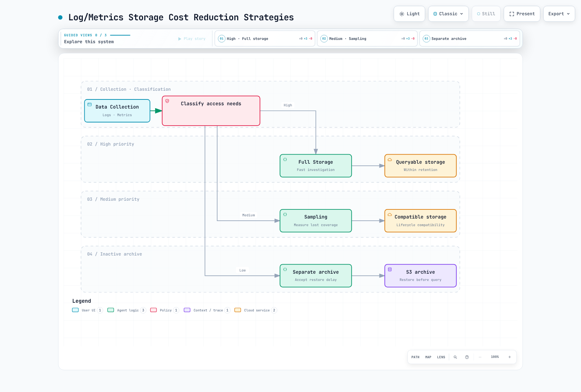Select the Compatible storage node
The image size is (581, 392).
[x=420, y=221]
